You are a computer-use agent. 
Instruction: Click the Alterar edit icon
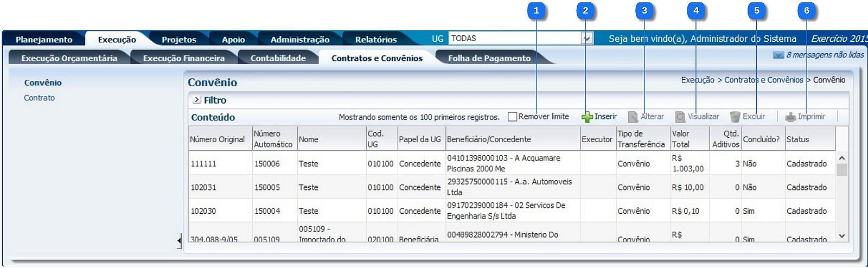[633, 117]
